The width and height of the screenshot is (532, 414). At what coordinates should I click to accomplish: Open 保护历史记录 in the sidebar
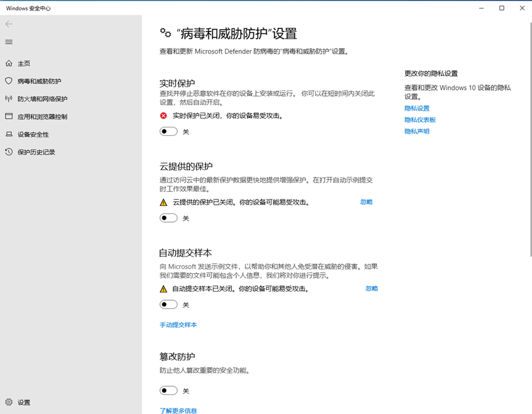point(71,152)
